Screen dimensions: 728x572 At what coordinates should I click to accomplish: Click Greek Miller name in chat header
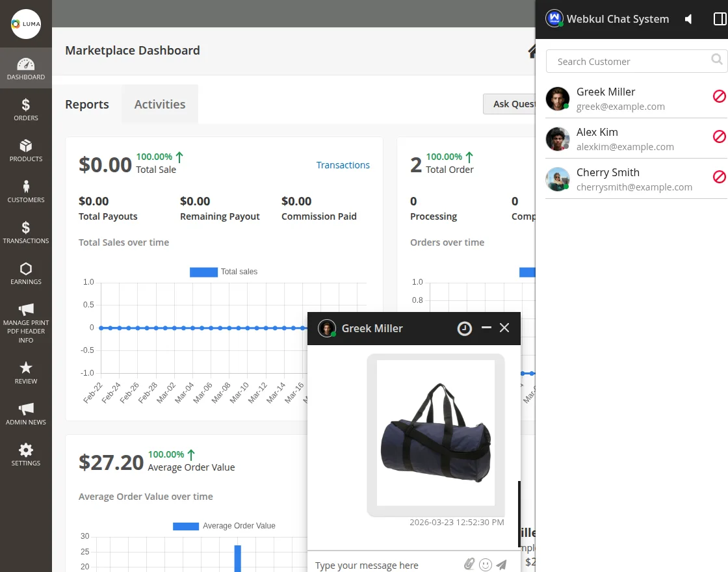[372, 328]
